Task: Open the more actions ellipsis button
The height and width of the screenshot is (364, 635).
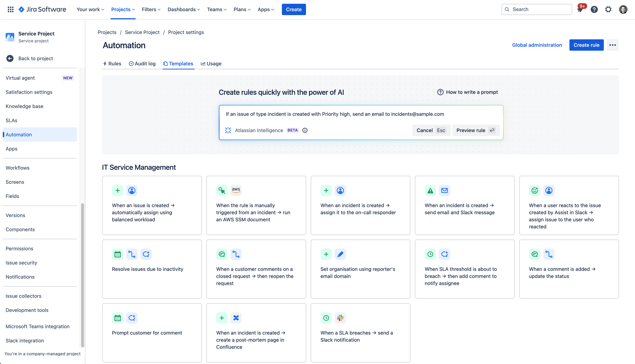Action: click(x=613, y=45)
